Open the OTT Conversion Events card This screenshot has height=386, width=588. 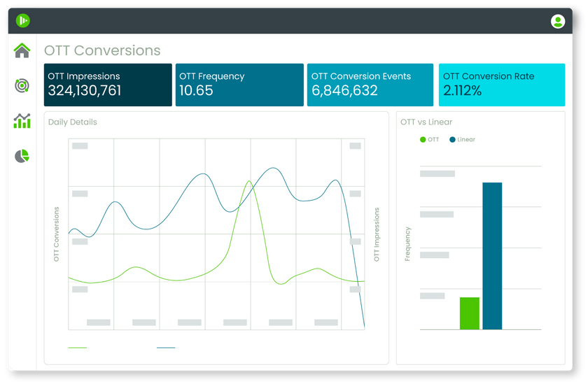370,85
